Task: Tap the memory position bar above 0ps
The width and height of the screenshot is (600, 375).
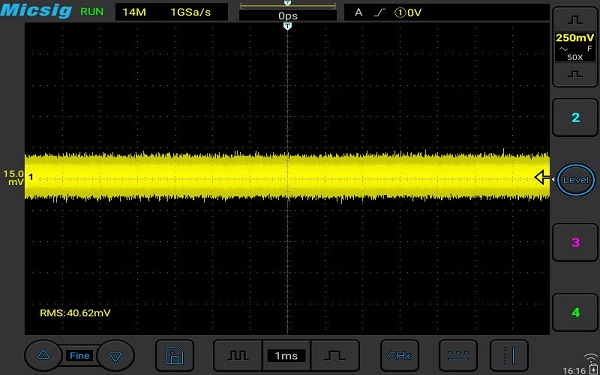Action: 288,5
